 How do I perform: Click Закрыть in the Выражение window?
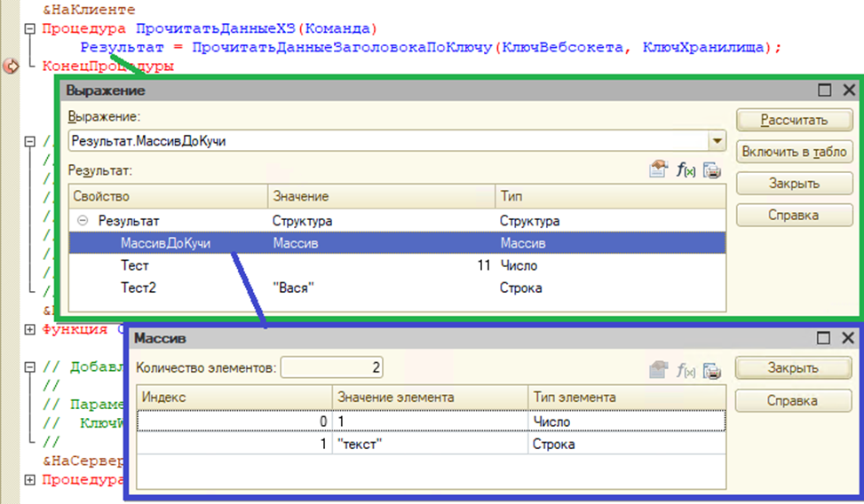pyautogui.click(x=794, y=184)
